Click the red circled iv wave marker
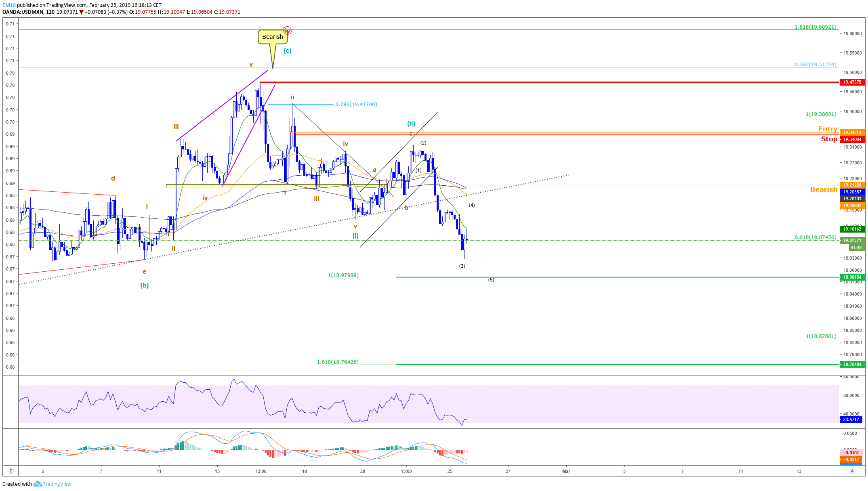Viewport: 868px width, 491px height. coord(287,30)
